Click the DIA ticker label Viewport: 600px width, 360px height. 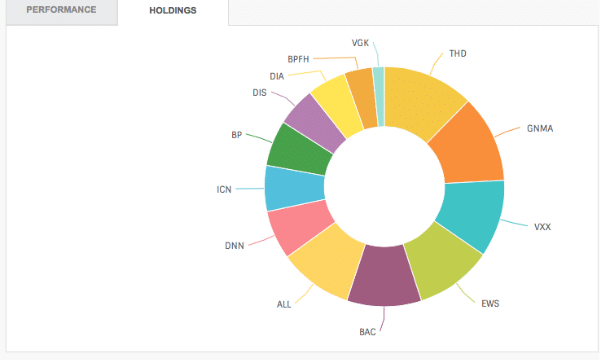tap(277, 76)
